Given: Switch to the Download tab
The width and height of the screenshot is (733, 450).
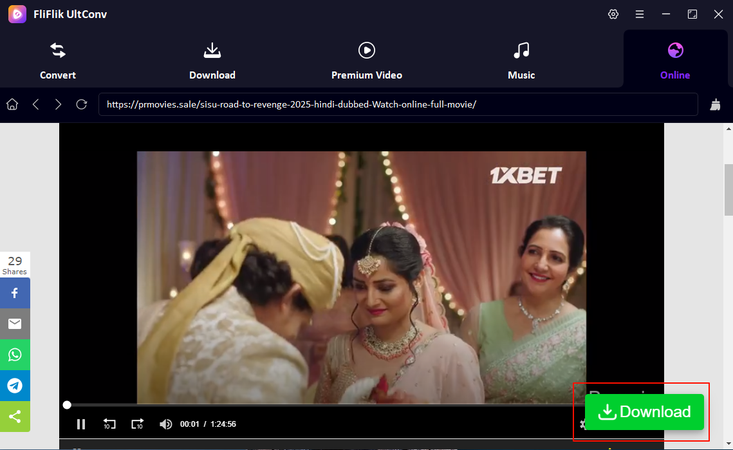Looking at the screenshot, I should click(212, 61).
